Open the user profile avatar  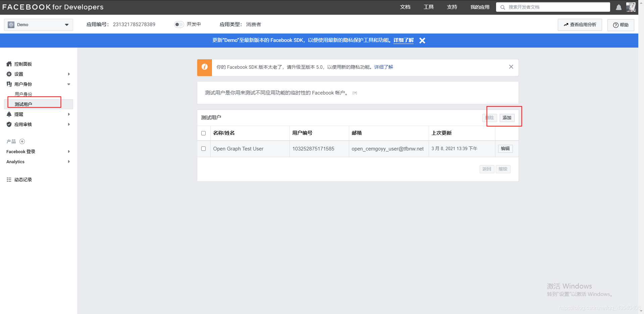coord(631,7)
